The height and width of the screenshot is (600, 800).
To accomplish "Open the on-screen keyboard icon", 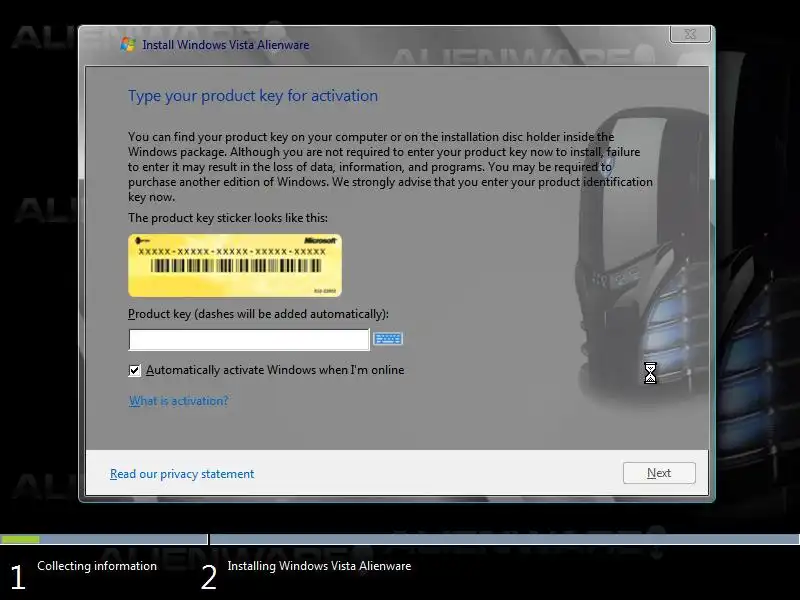I will point(388,339).
